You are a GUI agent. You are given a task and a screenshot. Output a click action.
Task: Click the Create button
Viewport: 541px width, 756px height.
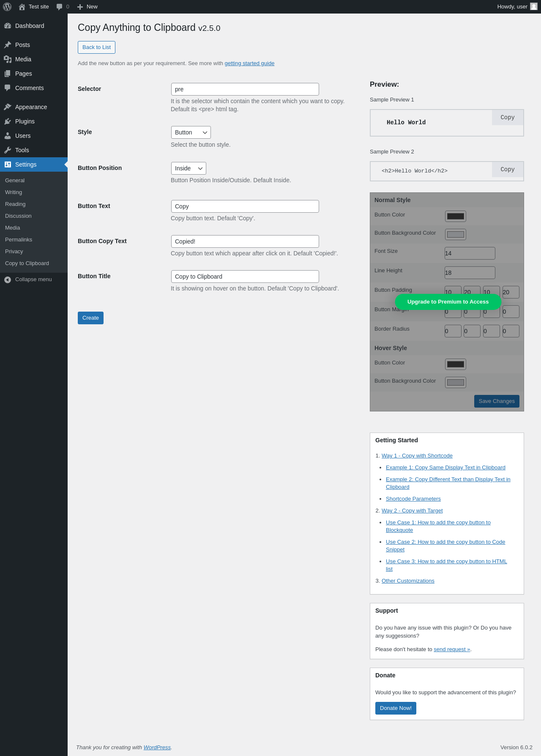[90, 318]
